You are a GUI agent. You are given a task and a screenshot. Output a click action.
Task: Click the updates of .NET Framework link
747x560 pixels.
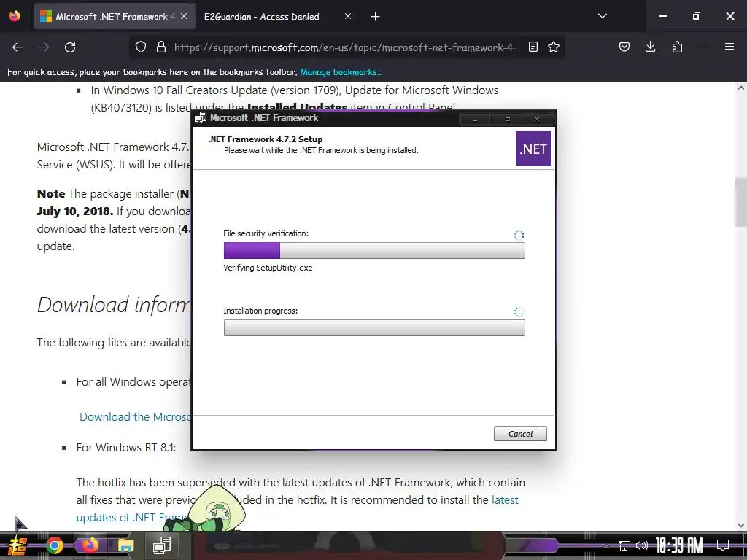point(131,517)
